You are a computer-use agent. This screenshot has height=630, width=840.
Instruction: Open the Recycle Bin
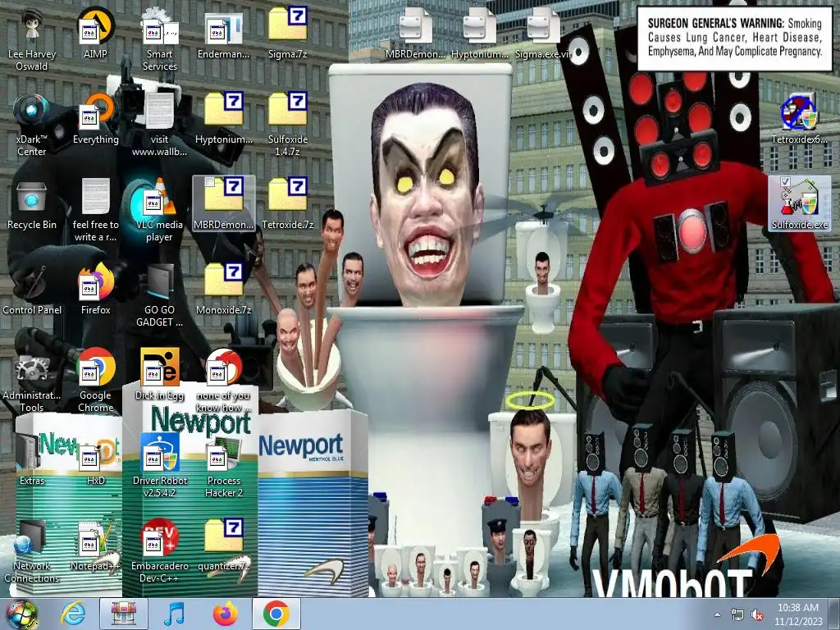(32, 204)
